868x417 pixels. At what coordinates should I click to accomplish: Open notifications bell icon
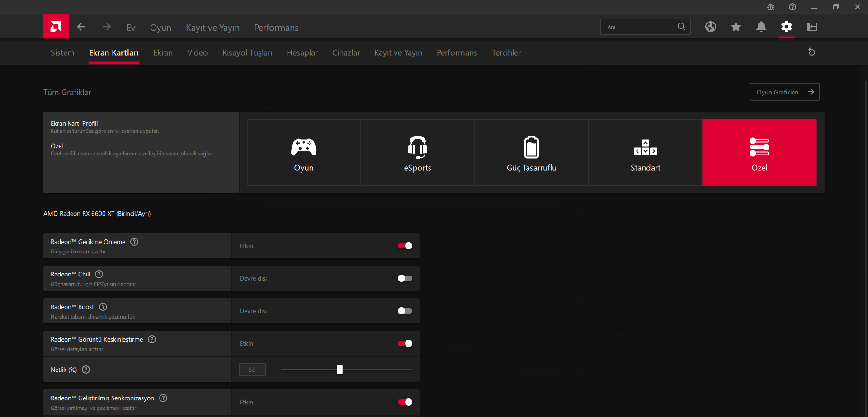tap(761, 27)
